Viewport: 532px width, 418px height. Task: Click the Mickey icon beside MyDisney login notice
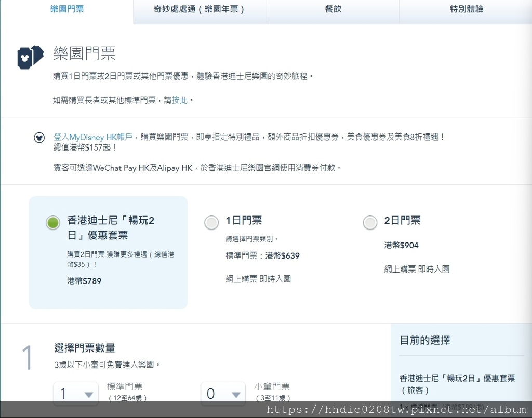(x=39, y=137)
